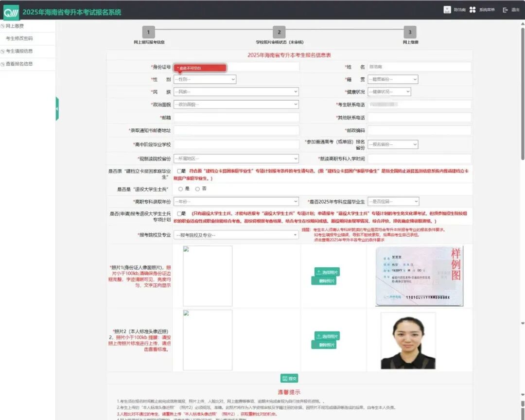This screenshot has height=420, width=525.
Task: Select 是 for 退役大学生士兵
Action: 180,189
